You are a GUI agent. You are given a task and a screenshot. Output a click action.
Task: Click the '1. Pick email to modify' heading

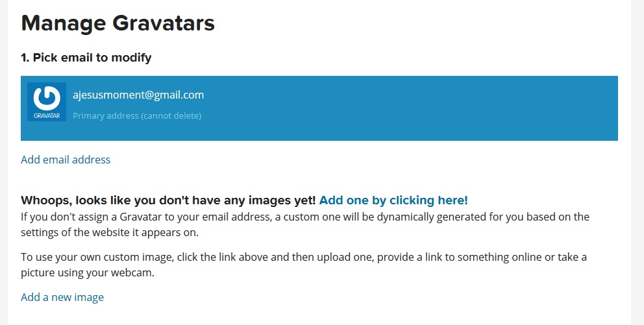click(86, 58)
